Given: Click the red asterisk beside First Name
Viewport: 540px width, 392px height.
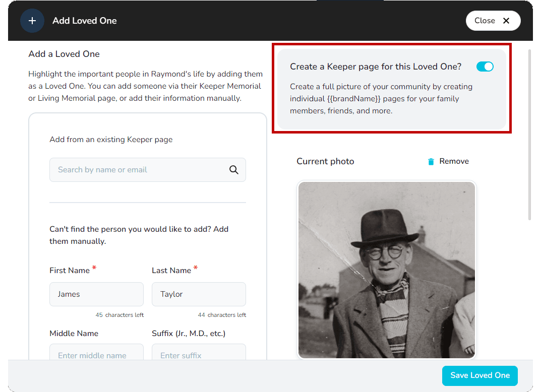Looking at the screenshot, I should [95, 268].
